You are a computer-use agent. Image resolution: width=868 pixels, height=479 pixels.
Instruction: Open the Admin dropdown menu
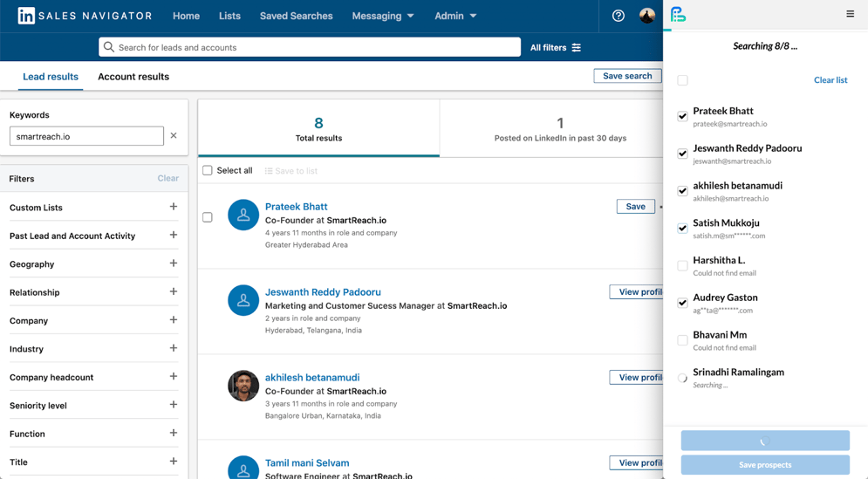pyautogui.click(x=455, y=16)
